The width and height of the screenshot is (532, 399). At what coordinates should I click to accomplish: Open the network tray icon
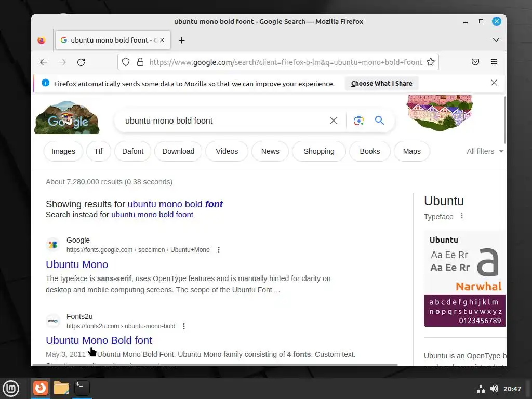coord(481,389)
